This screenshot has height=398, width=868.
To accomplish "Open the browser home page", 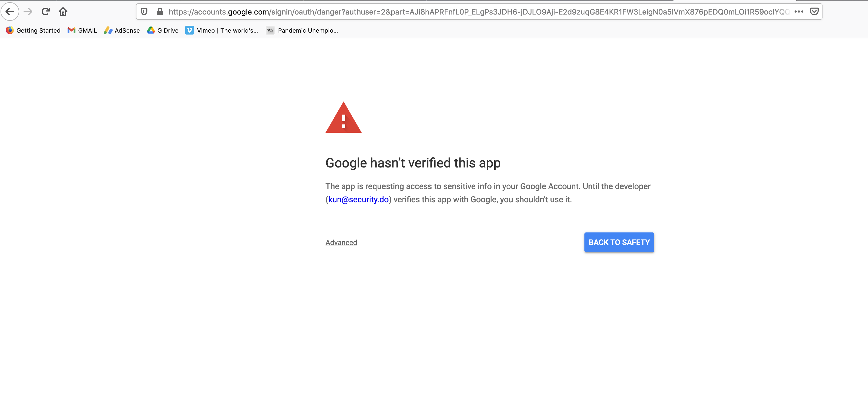I will pos(63,12).
